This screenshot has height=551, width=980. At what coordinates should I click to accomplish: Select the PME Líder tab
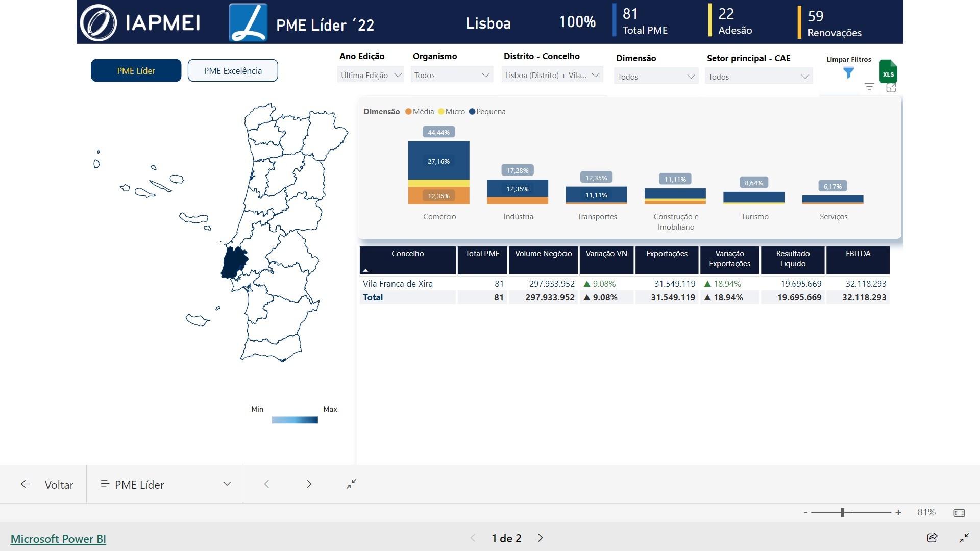(x=136, y=70)
